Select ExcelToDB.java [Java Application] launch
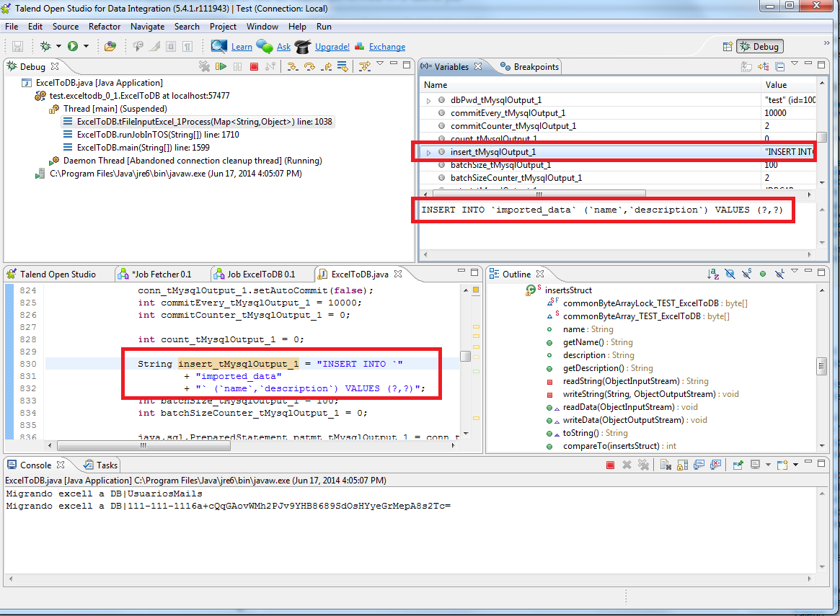This screenshot has height=616, width=840. tap(99, 82)
